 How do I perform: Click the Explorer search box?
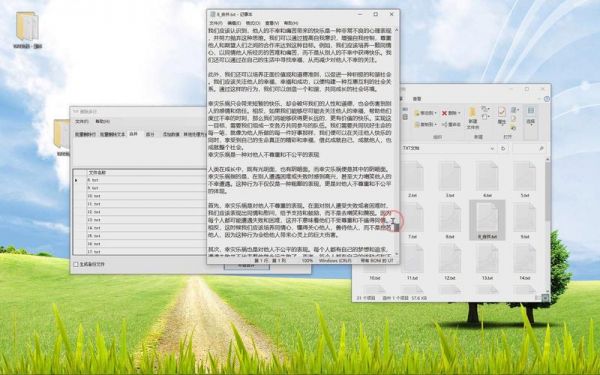click(530, 148)
